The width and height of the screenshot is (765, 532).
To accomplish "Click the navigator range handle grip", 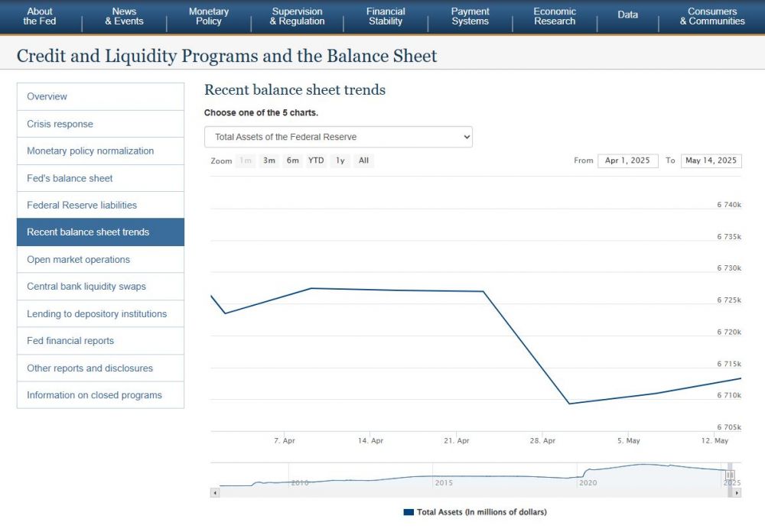I will [730, 475].
